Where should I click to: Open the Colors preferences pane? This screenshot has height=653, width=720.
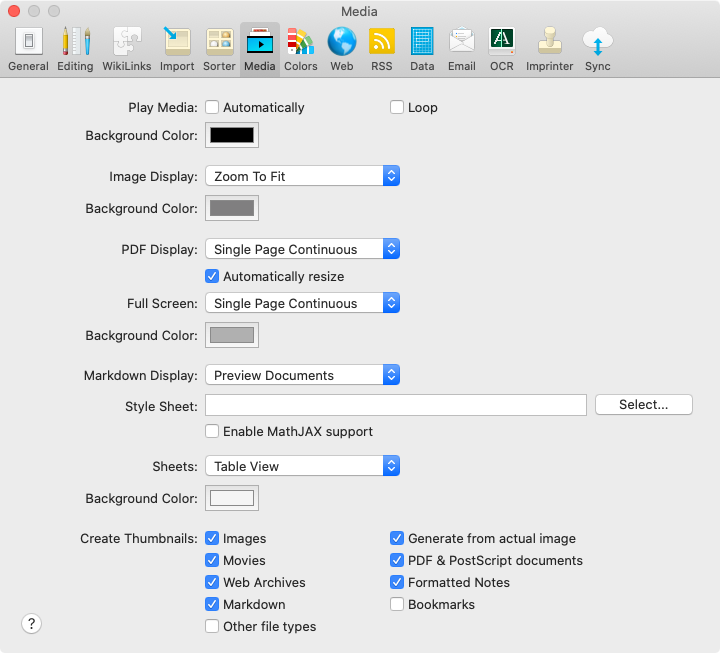tap(300, 49)
